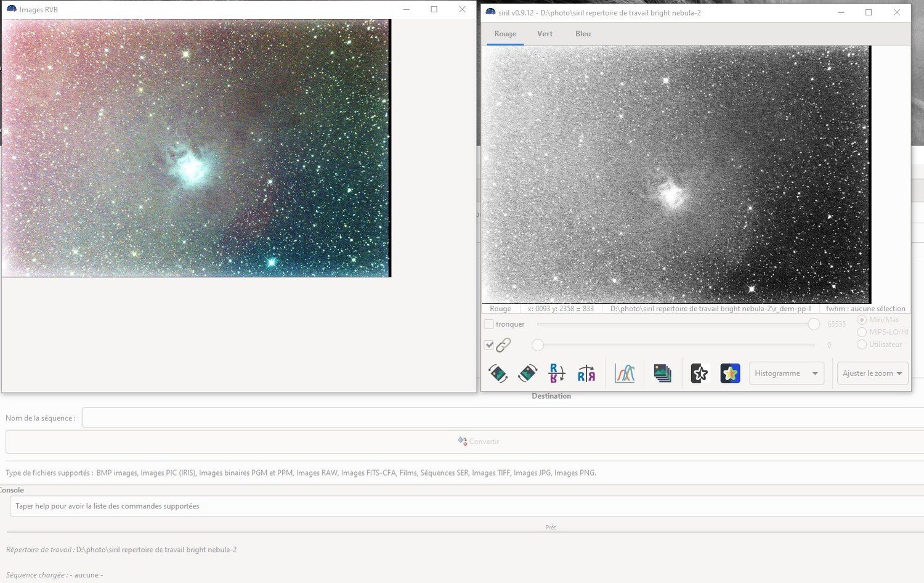
Task: Toggle false color rendering star icon
Action: pos(730,373)
